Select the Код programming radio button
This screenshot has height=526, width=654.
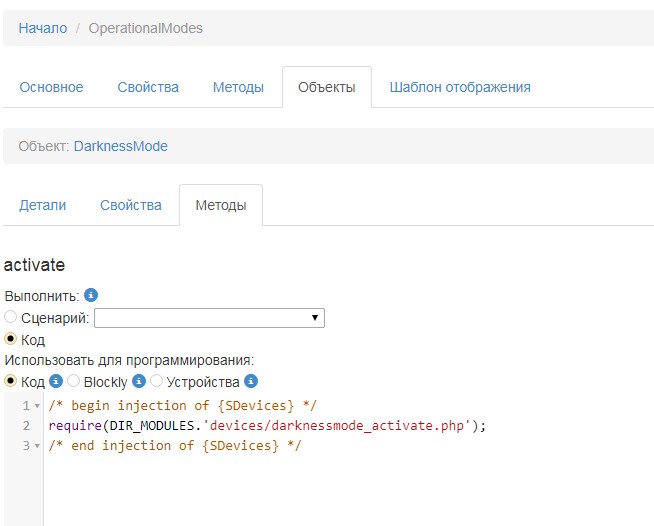(10, 381)
